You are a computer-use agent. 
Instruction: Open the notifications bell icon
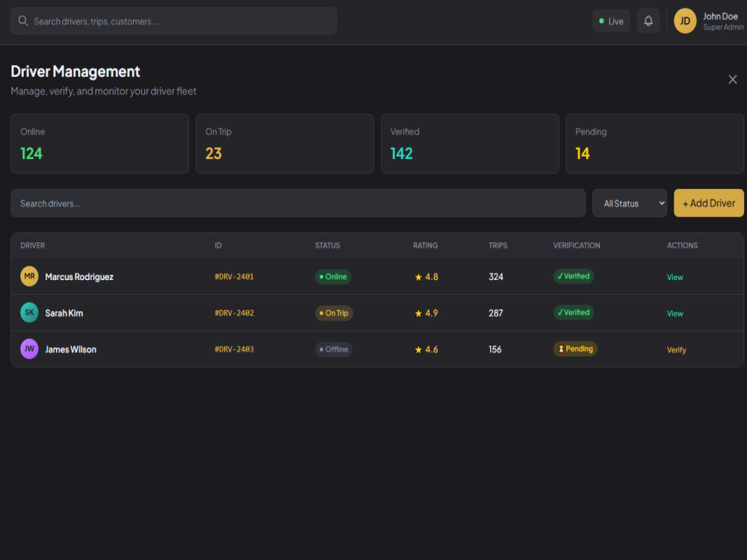click(x=648, y=21)
